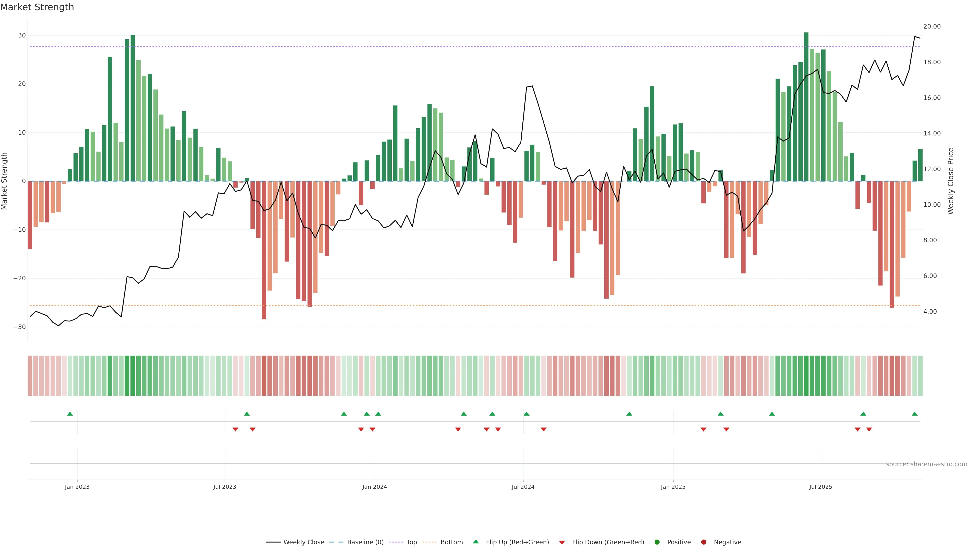Click the dark red Negative circle legend icon
Screen dimensions: 980x551
pyautogui.click(x=703, y=542)
